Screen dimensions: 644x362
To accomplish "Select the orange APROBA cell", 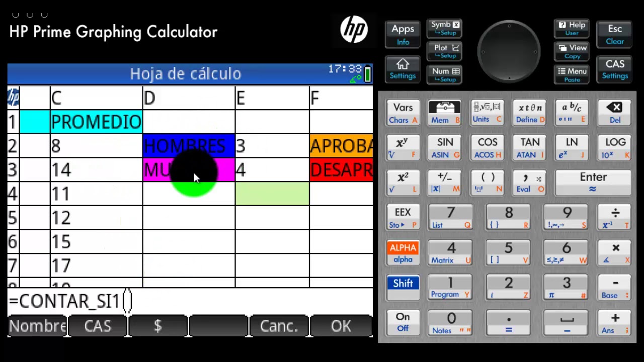I will pyautogui.click(x=341, y=146).
